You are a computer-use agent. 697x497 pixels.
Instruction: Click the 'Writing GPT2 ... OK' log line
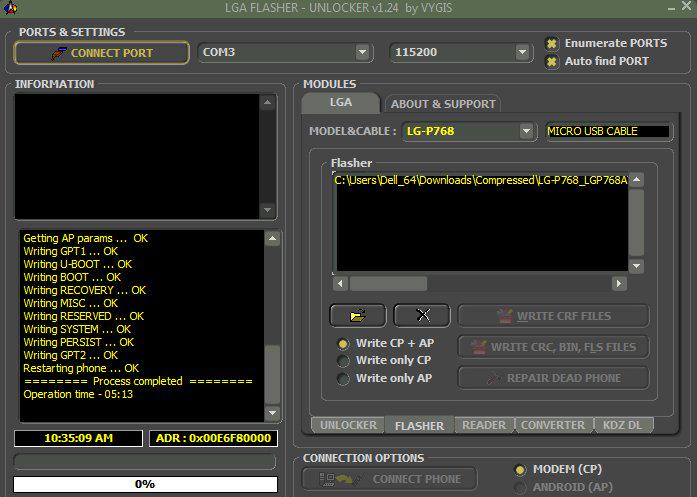tap(71, 355)
